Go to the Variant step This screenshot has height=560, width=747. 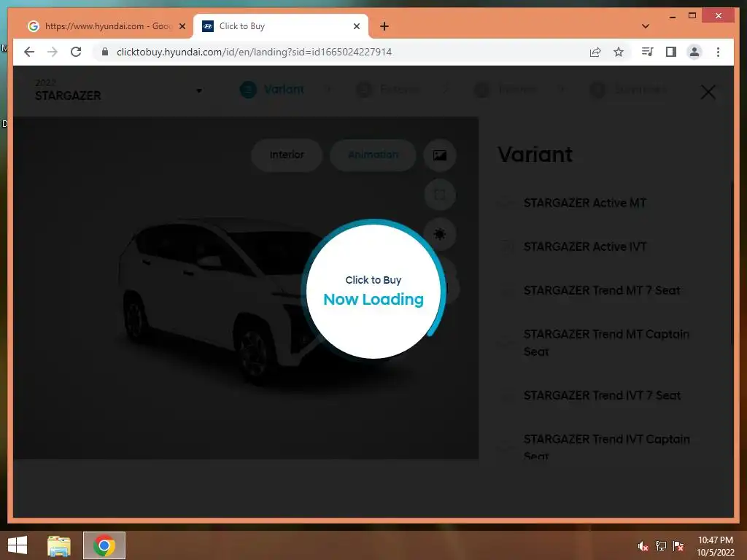(273, 90)
